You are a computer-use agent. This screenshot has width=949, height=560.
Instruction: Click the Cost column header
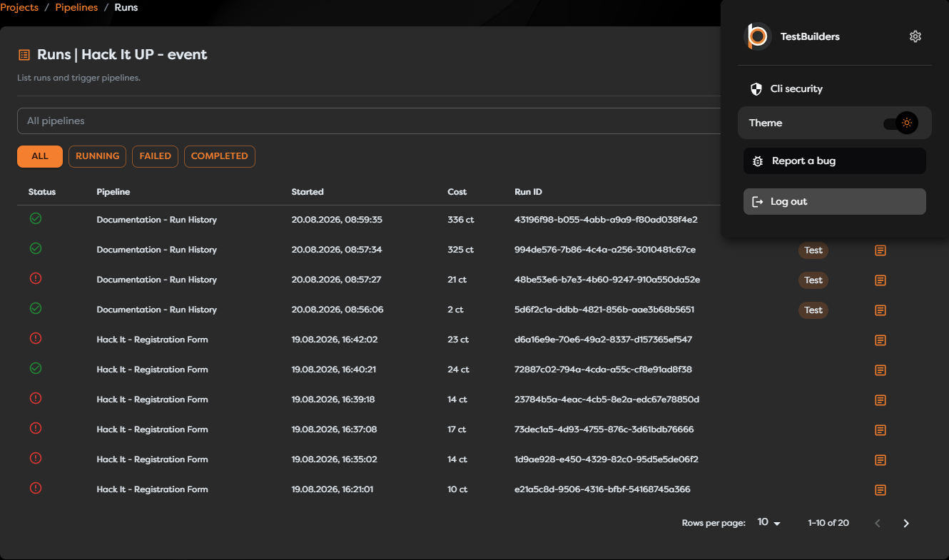pyautogui.click(x=457, y=192)
